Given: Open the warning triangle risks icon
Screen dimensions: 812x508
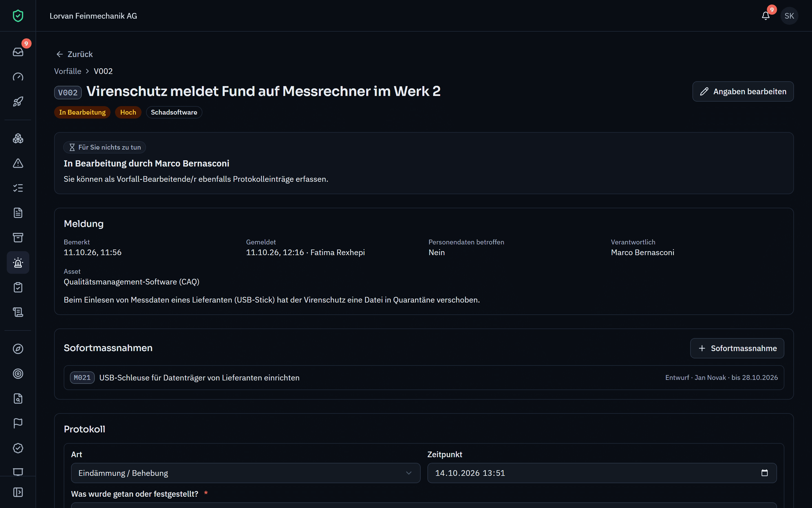Looking at the screenshot, I should [18, 163].
